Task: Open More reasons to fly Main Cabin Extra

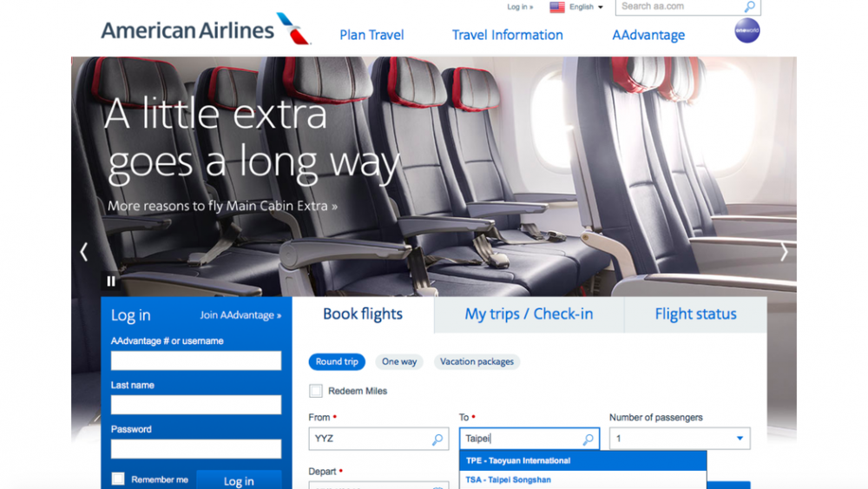Action: [x=222, y=206]
